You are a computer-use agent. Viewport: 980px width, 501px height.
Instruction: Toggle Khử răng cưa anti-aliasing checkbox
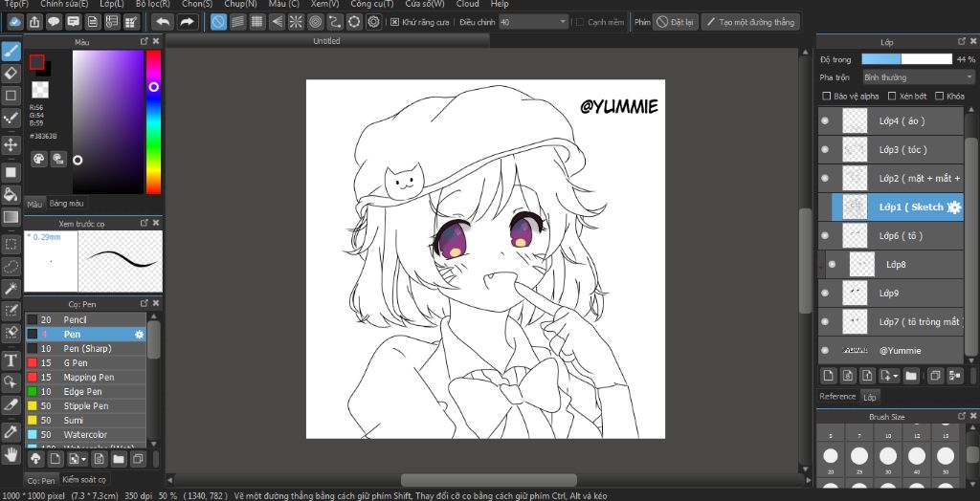pyautogui.click(x=395, y=22)
